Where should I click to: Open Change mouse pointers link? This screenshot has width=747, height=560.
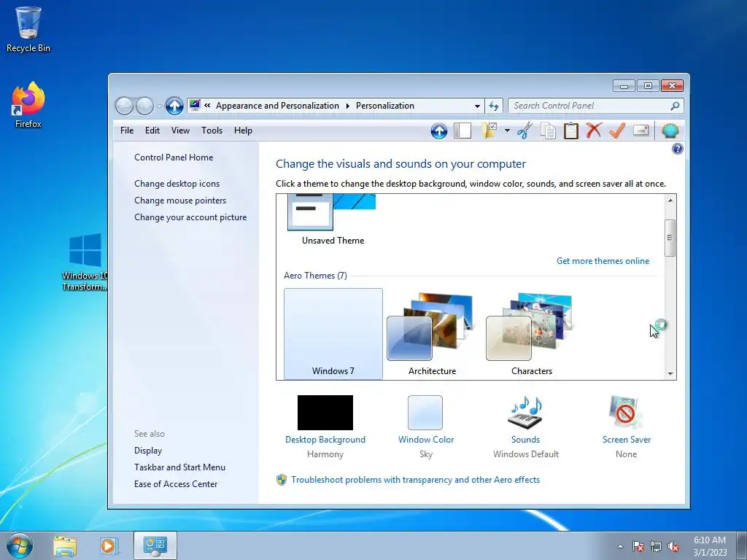tap(180, 201)
